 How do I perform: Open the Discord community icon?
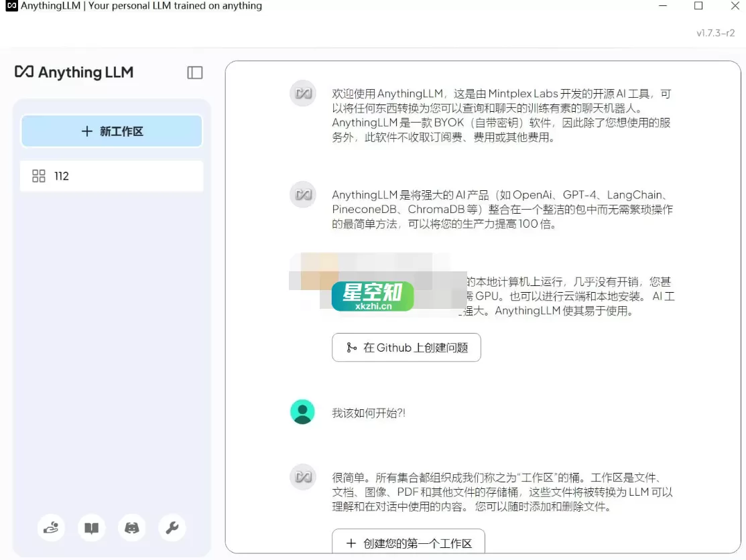click(131, 528)
